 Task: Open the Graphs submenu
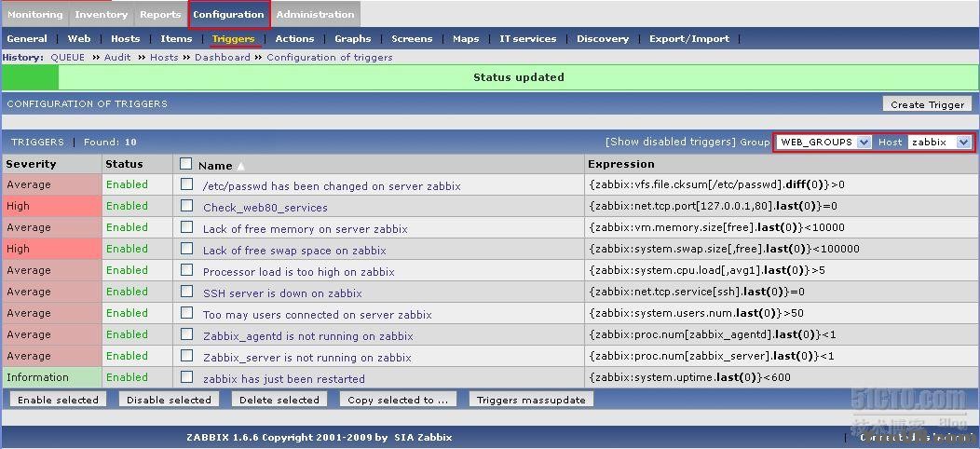coord(352,39)
